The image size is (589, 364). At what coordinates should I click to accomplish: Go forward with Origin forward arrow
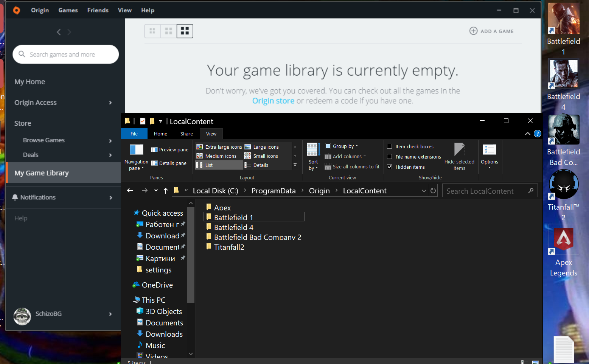coord(69,32)
